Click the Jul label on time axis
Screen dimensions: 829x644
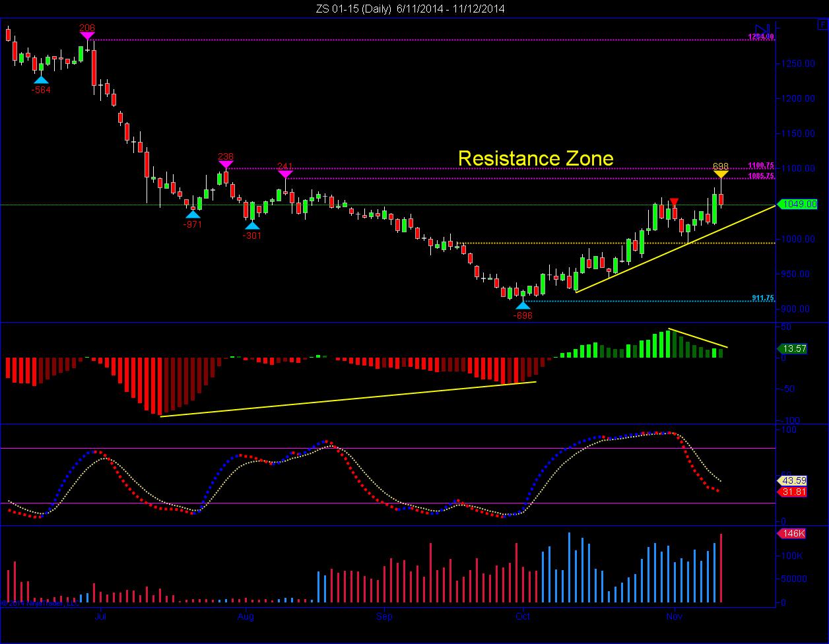click(101, 617)
